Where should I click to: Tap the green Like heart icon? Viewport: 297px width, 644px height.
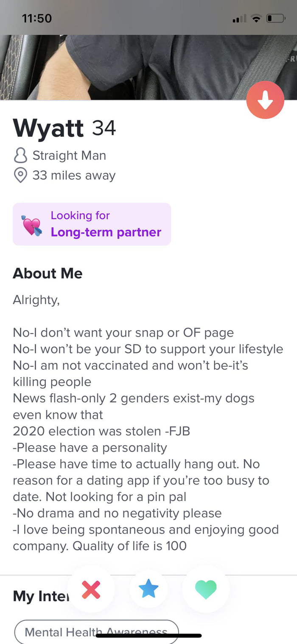click(x=205, y=590)
